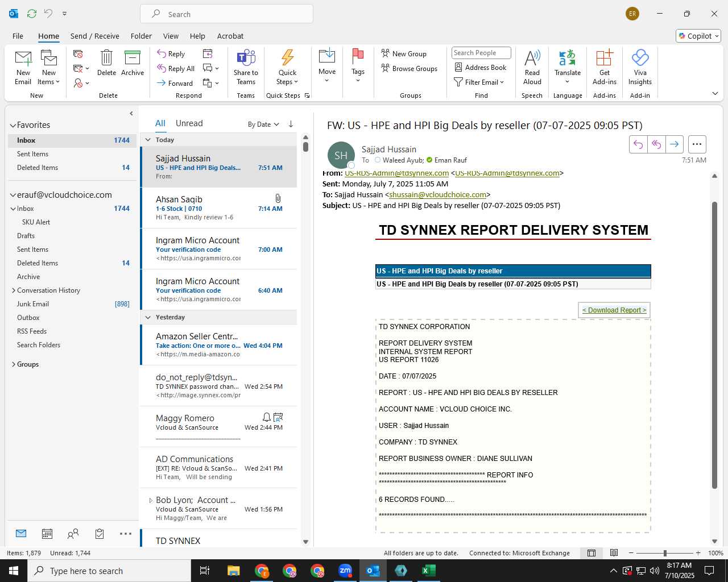The height and width of the screenshot is (582, 728).
Task: Reverse sort order arrow
Action: click(291, 124)
